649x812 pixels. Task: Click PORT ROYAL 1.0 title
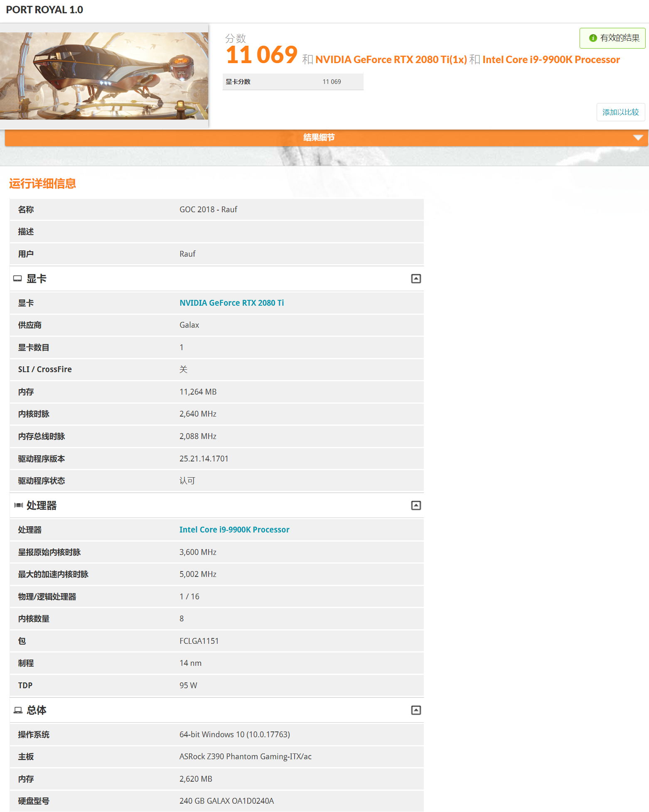(44, 10)
